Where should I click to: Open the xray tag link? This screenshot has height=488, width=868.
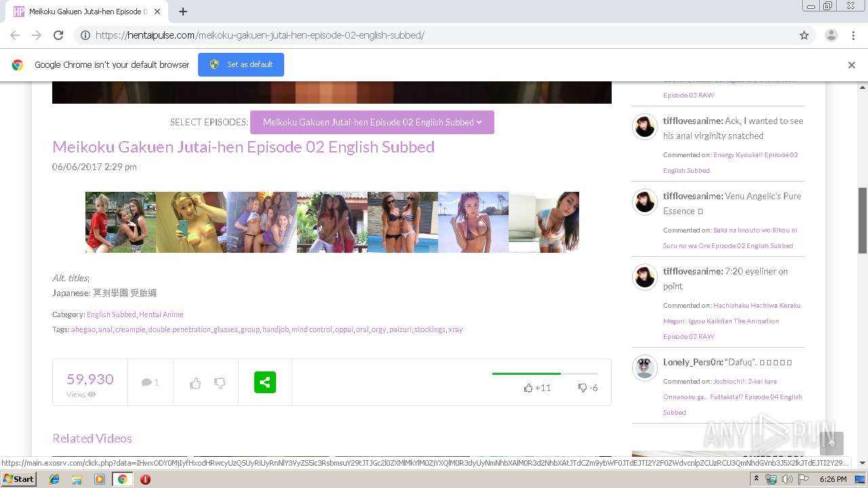click(x=456, y=329)
